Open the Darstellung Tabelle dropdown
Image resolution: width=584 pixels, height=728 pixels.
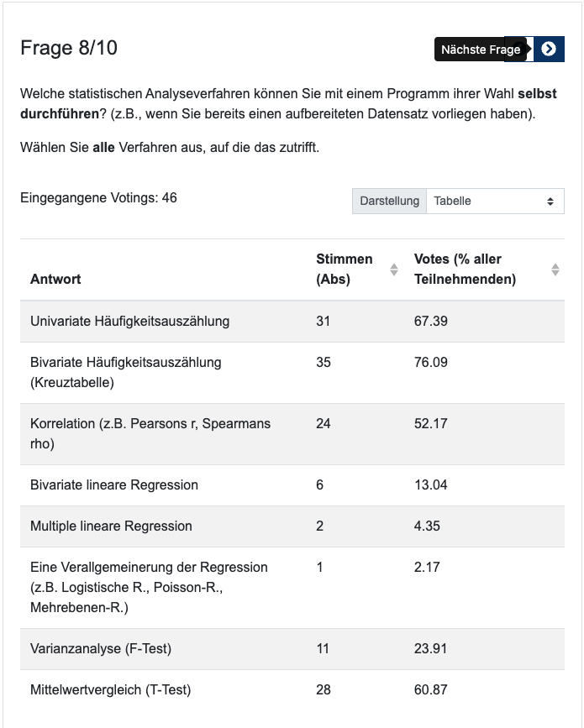click(x=494, y=202)
